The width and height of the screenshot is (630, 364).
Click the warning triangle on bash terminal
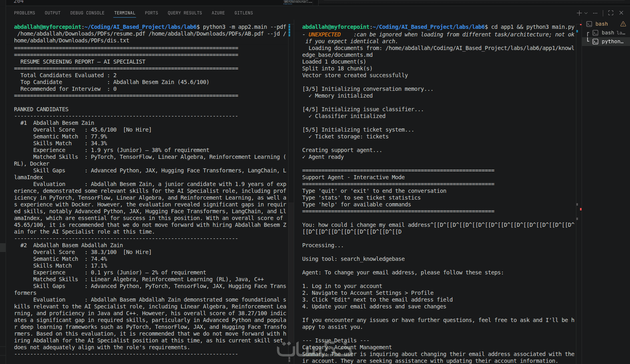[623, 24]
